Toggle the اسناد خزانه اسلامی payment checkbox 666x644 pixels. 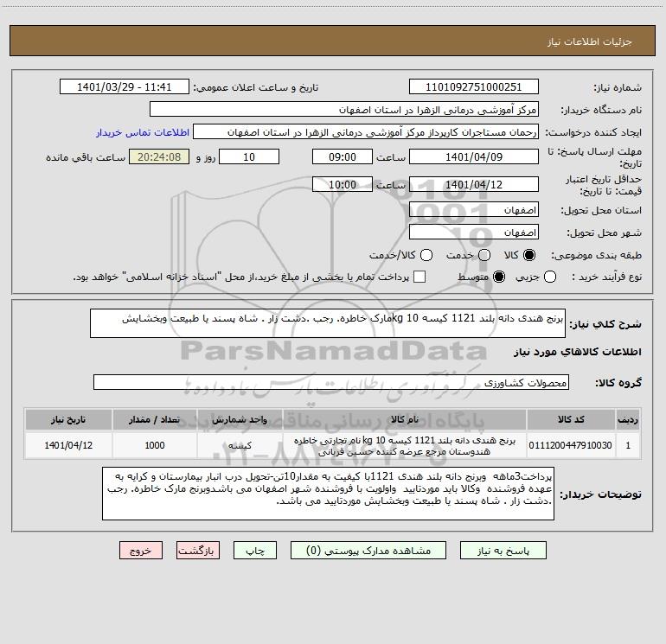[x=419, y=277]
